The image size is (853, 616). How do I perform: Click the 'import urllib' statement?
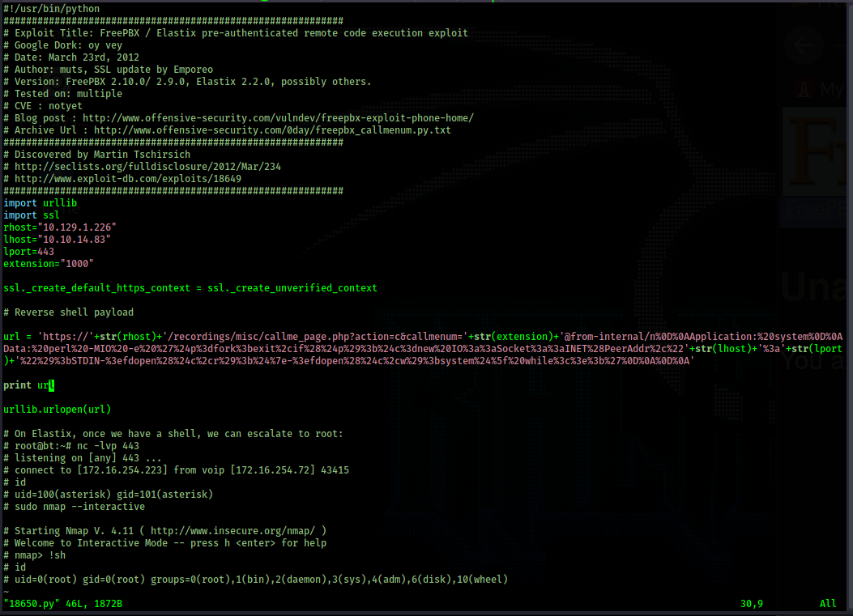41,203
